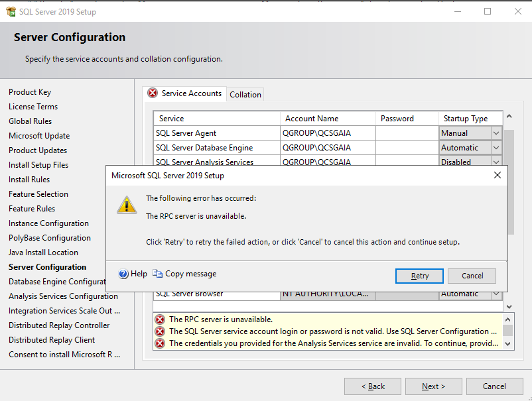The width and height of the screenshot is (532, 401).
Task: Select the Product Updates step
Action: click(38, 150)
